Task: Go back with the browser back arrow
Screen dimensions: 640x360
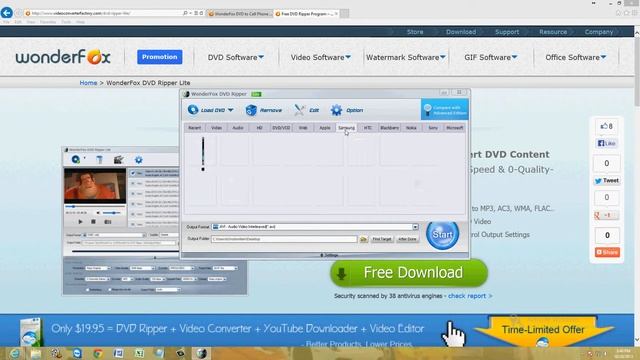Action: click(7, 13)
